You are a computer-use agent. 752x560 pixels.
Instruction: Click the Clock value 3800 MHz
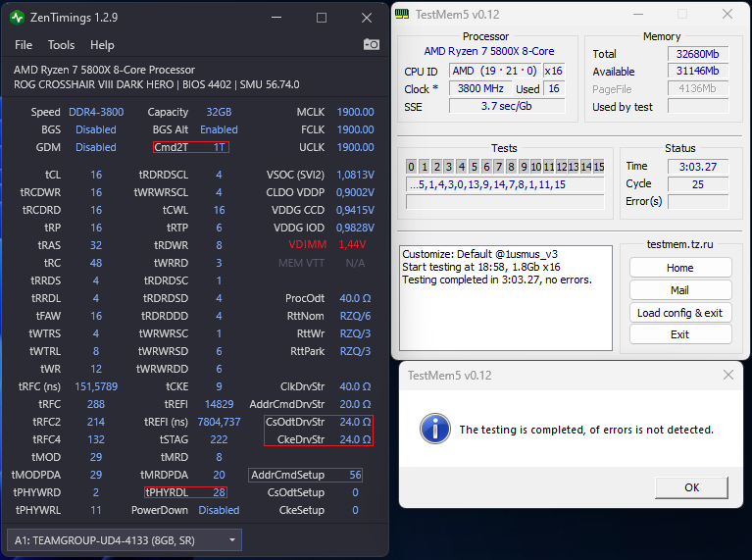(x=480, y=88)
